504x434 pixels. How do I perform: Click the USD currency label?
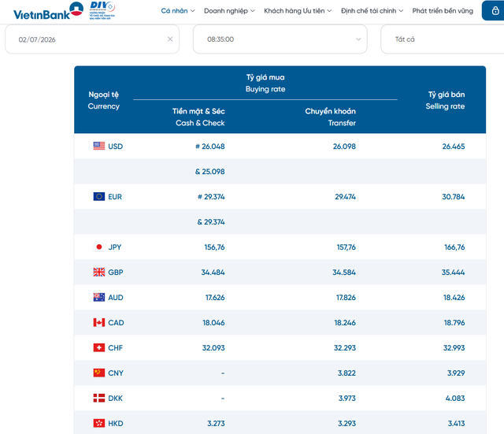116,147
